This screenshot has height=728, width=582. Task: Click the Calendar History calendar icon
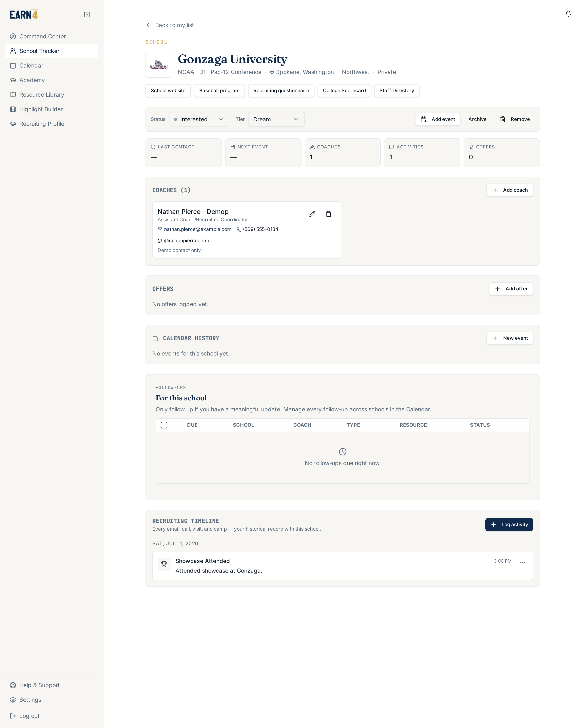click(155, 338)
